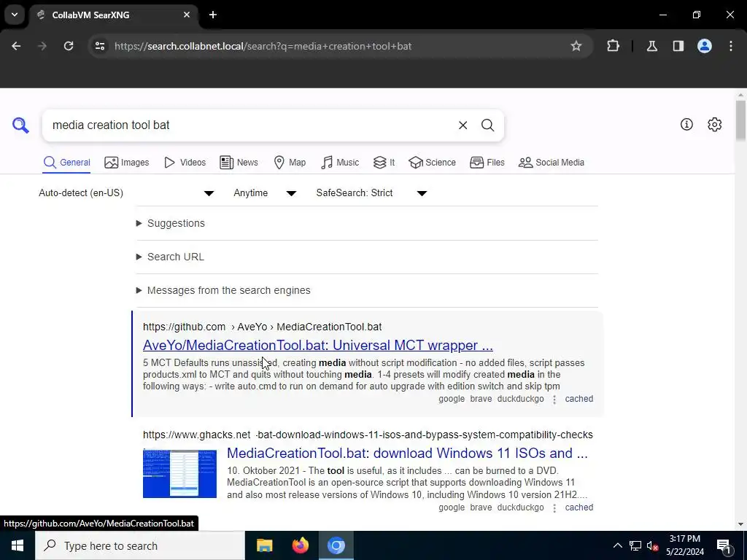Open the SafeSearch: Strict dropdown
This screenshot has height=560, width=747.
coord(371,192)
